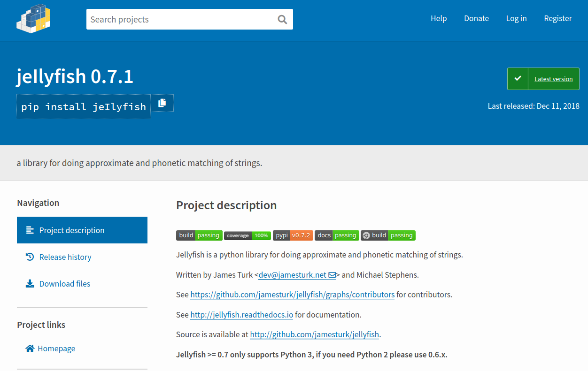Open the Help menu item

pos(439,18)
